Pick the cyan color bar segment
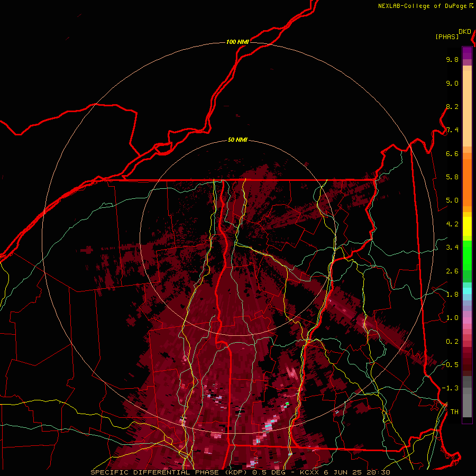The image size is (476, 476). [x=467, y=290]
